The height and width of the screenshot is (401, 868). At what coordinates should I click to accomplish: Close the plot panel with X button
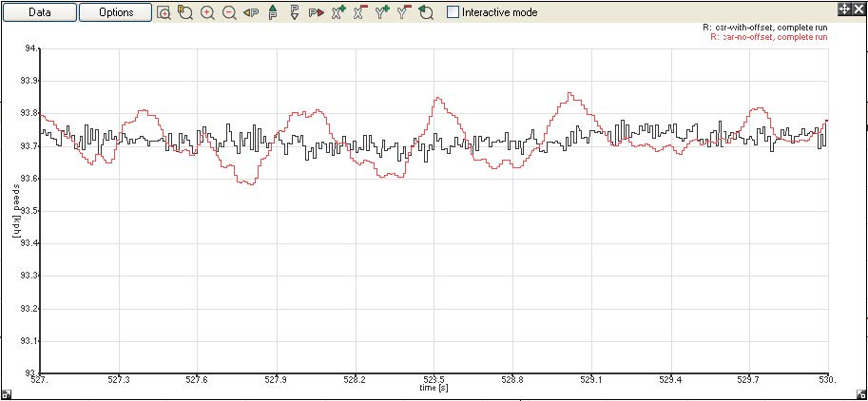click(858, 8)
